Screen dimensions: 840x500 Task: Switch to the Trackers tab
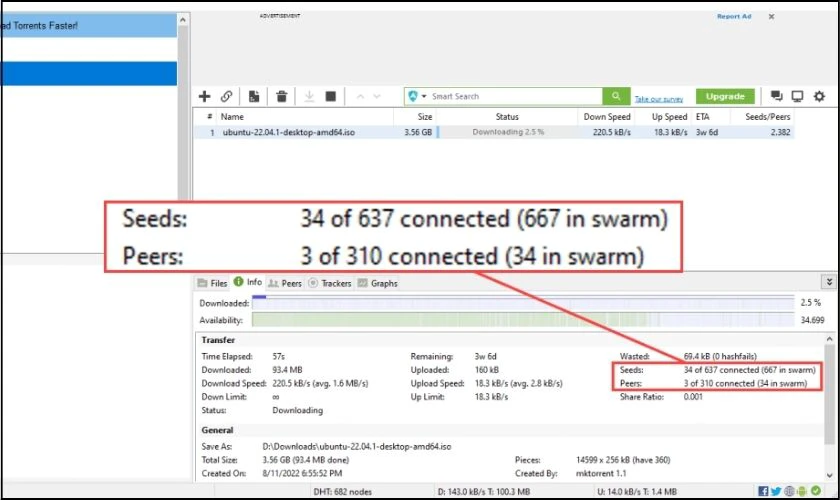tap(330, 283)
